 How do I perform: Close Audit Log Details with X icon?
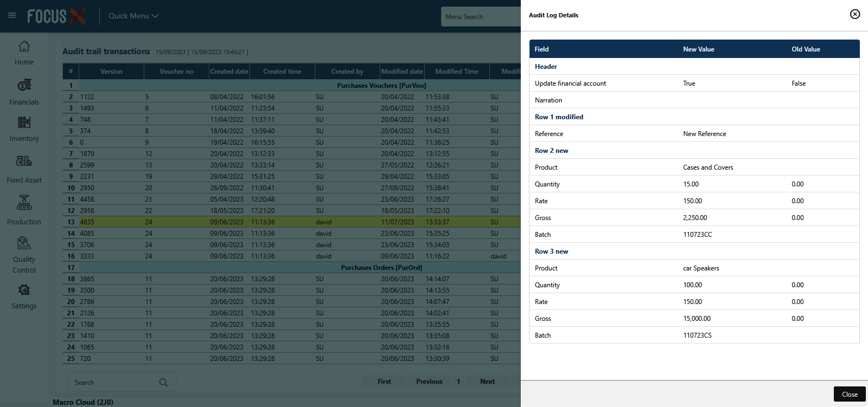click(854, 14)
